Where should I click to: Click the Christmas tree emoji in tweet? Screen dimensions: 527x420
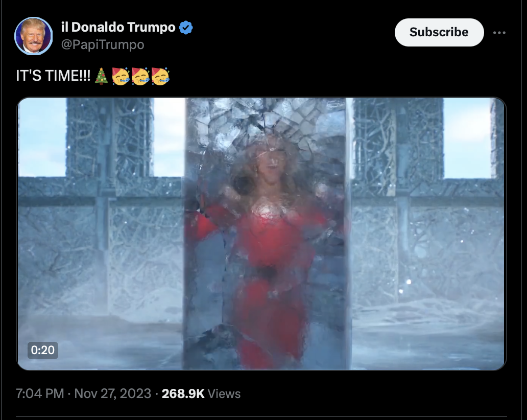[x=101, y=76]
